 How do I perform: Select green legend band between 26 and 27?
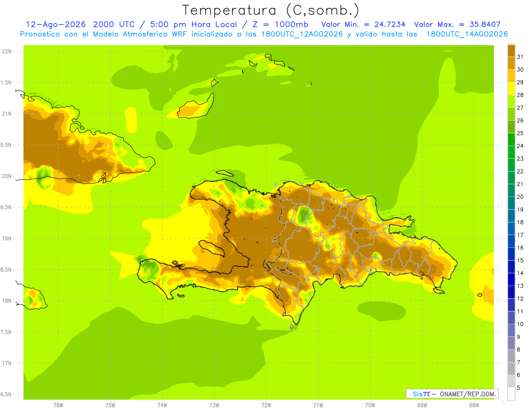[511, 114]
